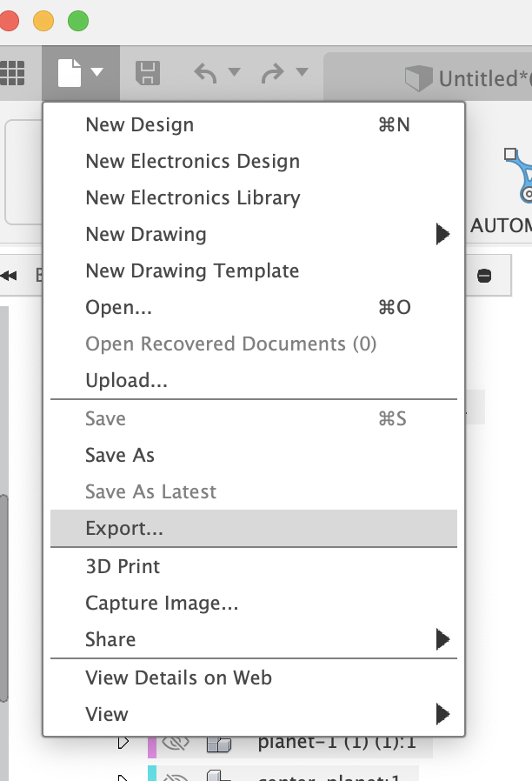This screenshot has width=532, height=781.
Task: Click the File menu document icon
Action: click(70, 73)
